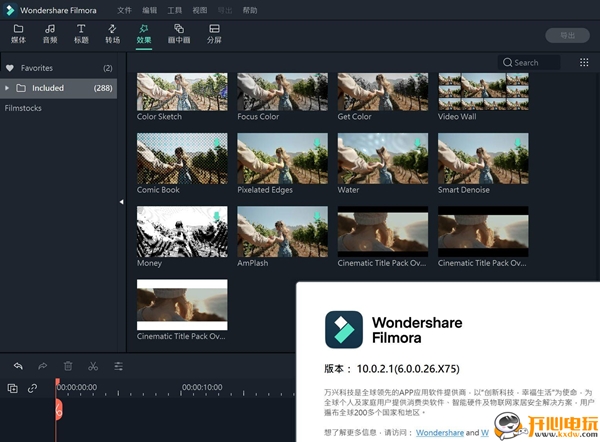Image resolution: width=600 pixels, height=442 pixels.
Task: Click the version text 10.0.2.1(6.0.0.26.X75)
Action: coord(408,369)
